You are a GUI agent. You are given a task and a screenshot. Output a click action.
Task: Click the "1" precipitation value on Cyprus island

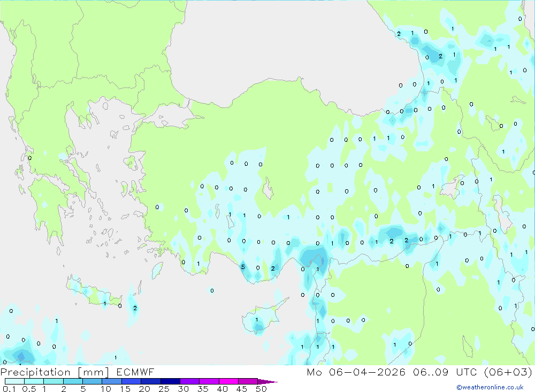257,320
